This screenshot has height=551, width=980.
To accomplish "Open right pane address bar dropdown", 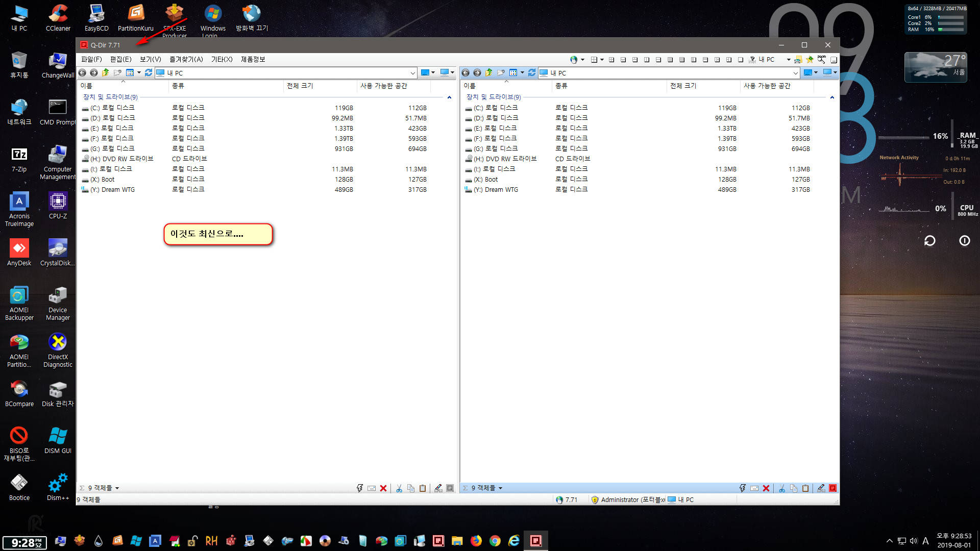I will tap(795, 73).
